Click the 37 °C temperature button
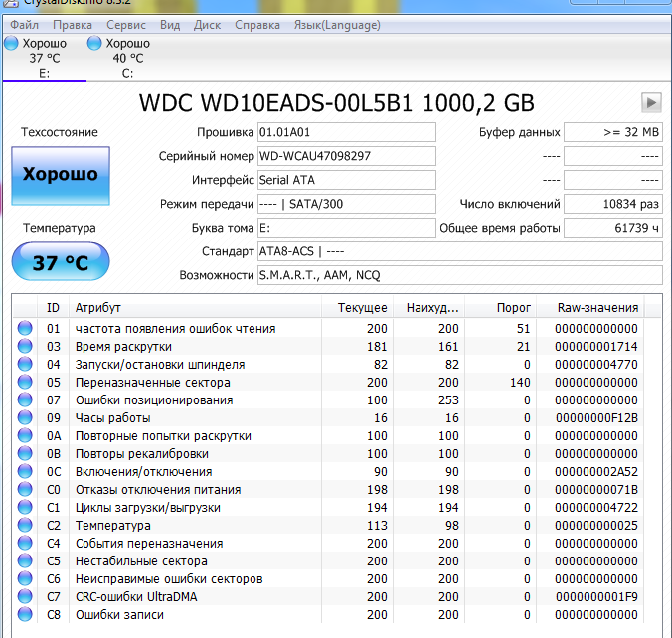 click(x=61, y=261)
